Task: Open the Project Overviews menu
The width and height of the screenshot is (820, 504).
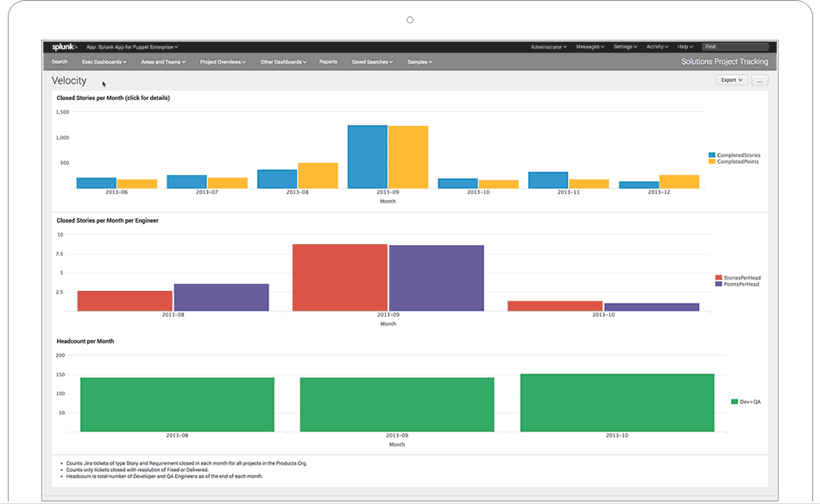Action: pyautogui.click(x=223, y=62)
